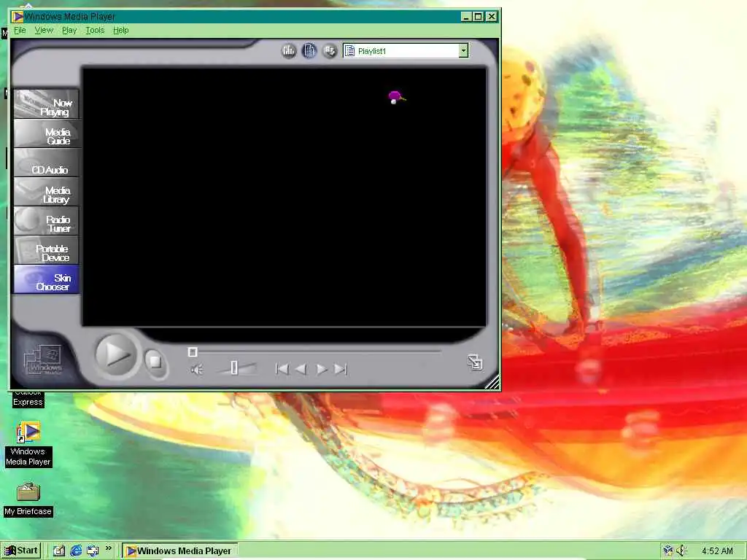The width and height of the screenshot is (747, 560).
Task: Click the third quick launch icon
Action: tap(93, 551)
